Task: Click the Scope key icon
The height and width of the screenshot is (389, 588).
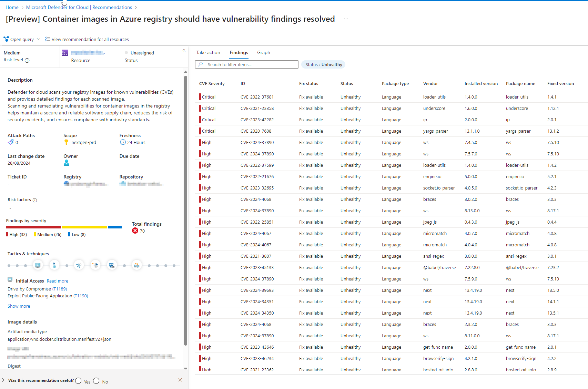Action: [67, 142]
